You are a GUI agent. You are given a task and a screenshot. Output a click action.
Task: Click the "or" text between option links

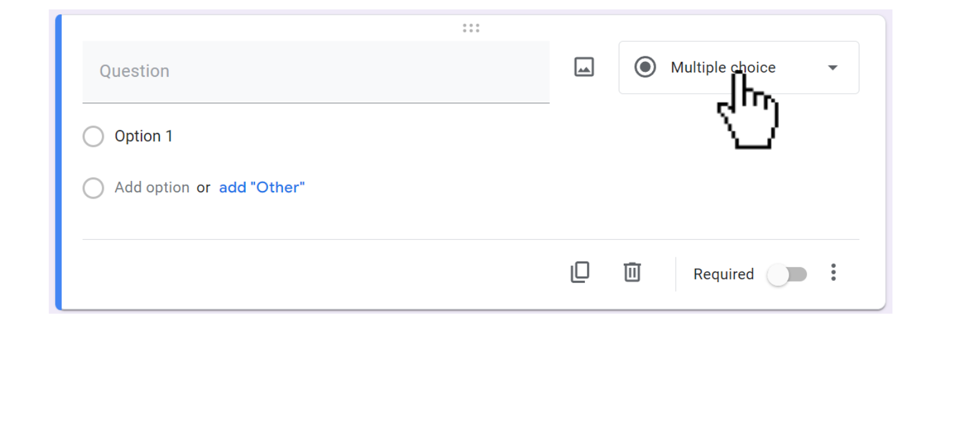pos(204,188)
